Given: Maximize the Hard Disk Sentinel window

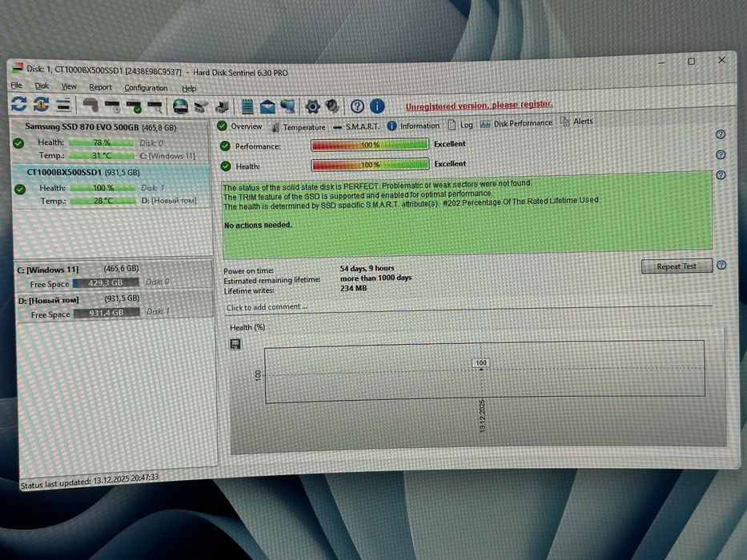Looking at the screenshot, I should [691, 62].
